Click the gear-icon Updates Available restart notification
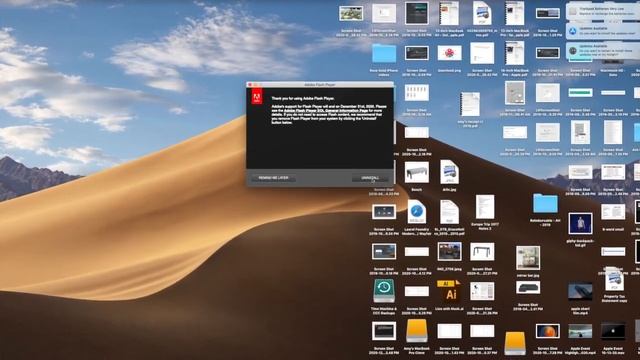 coord(604,51)
